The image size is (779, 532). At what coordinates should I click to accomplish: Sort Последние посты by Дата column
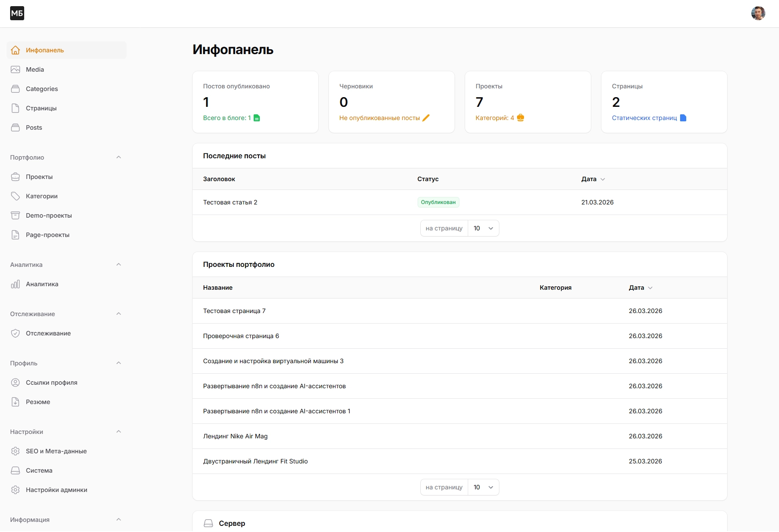pyautogui.click(x=593, y=179)
